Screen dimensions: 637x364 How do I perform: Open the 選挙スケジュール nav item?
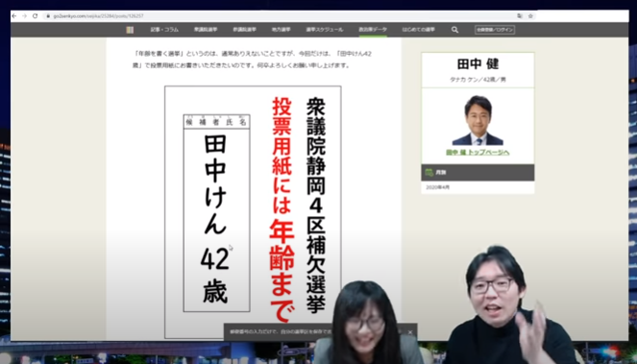point(324,30)
